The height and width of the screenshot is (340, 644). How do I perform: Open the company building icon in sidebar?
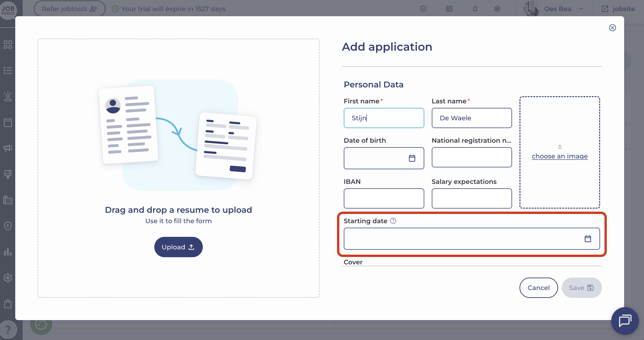tap(8, 200)
